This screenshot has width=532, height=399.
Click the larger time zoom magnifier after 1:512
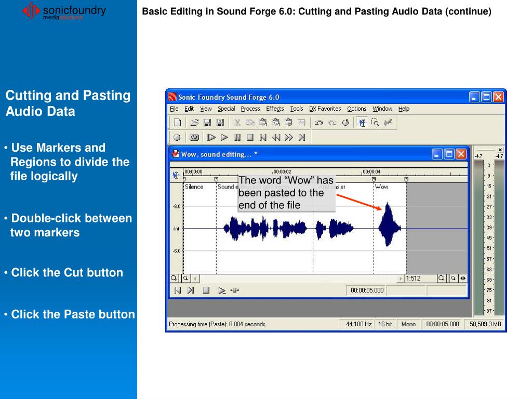pos(441,278)
